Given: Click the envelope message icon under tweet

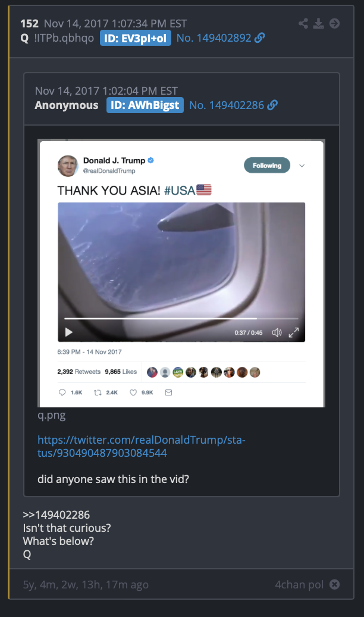Looking at the screenshot, I should click(x=169, y=392).
